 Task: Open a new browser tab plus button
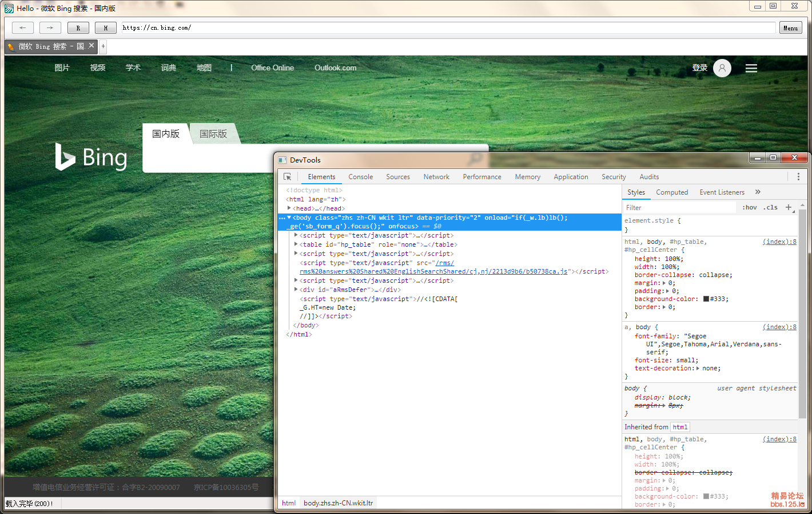pyautogui.click(x=103, y=46)
